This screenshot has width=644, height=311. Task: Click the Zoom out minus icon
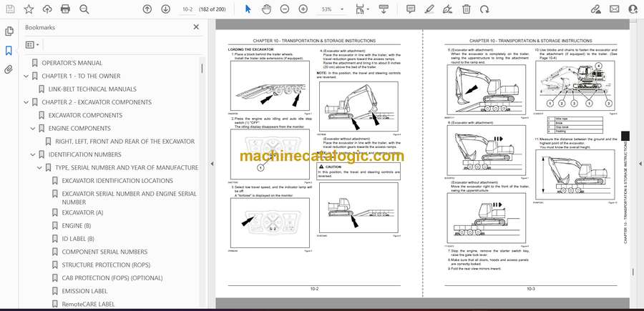[285, 9]
